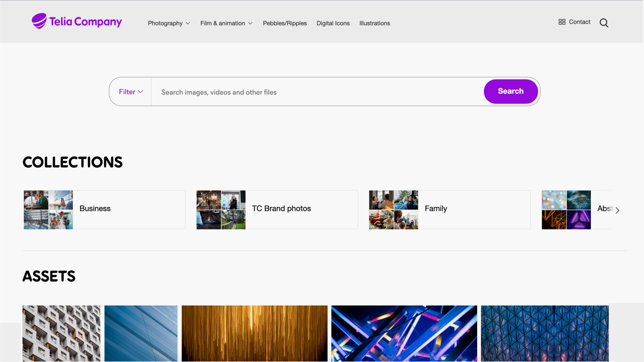Click the COLLECTIONS heading
Viewport: 644px width, 362px height.
72,162
